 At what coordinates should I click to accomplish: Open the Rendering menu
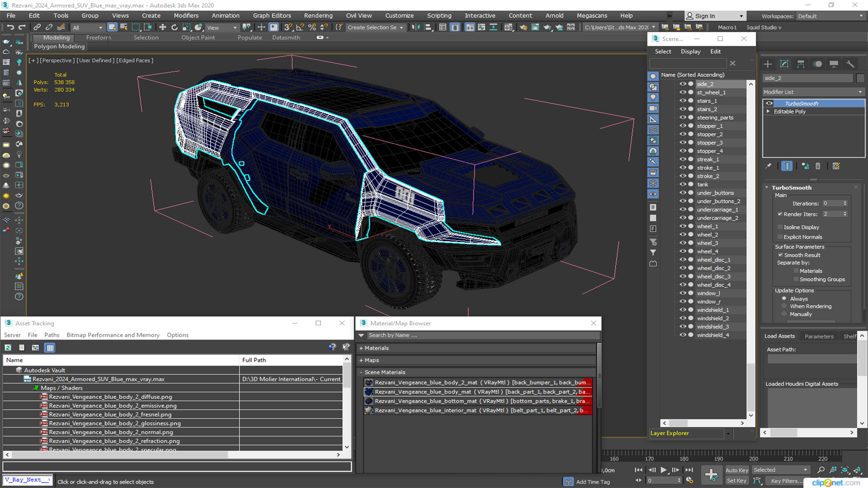pos(318,15)
